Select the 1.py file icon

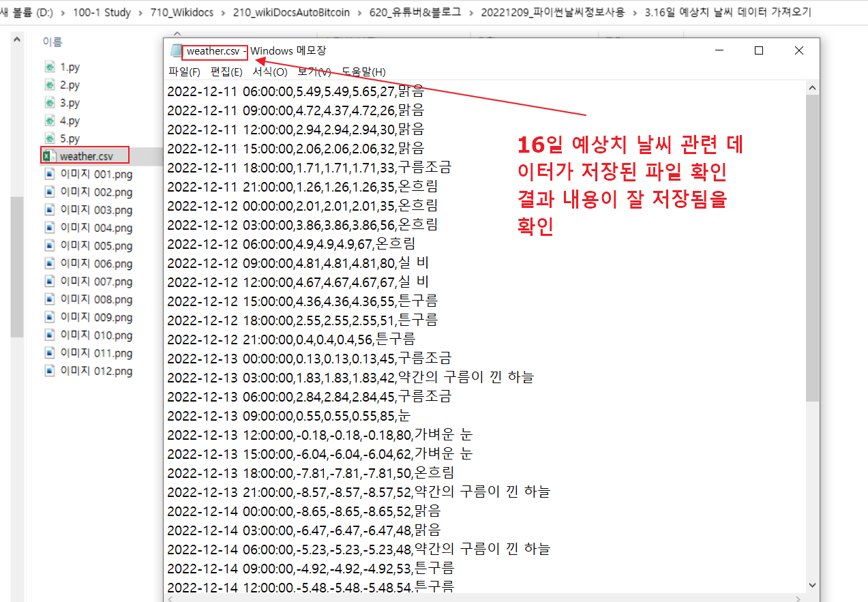click(x=50, y=67)
